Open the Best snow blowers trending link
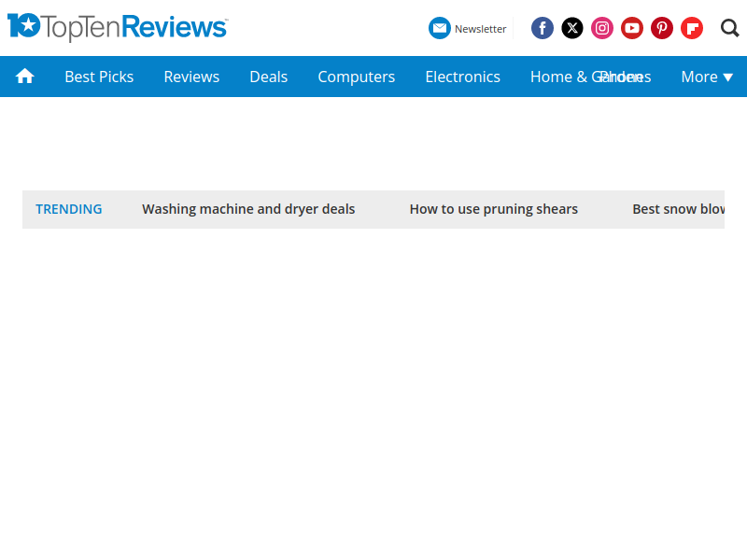This screenshot has height=560, width=747. tap(678, 209)
